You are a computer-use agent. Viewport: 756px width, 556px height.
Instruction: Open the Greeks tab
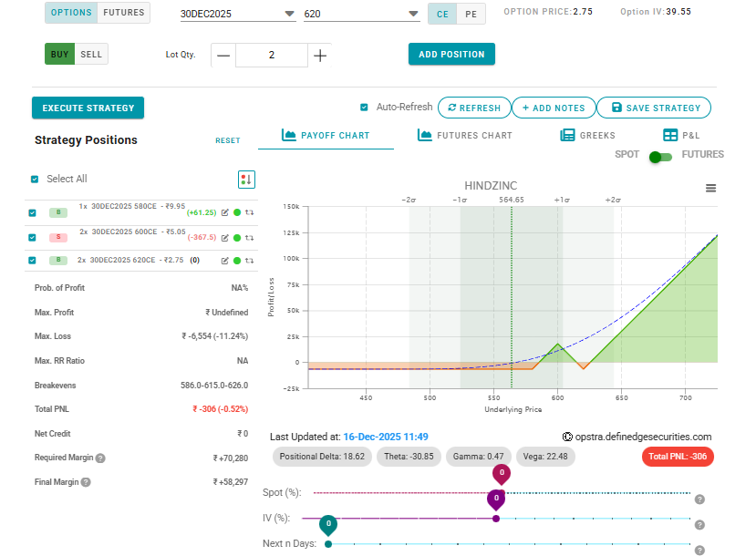(587, 136)
